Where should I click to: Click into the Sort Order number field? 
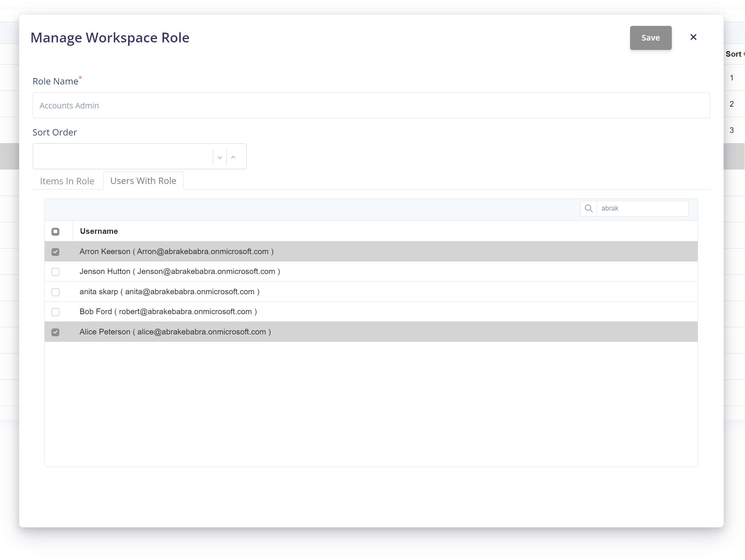tap(123, 157)
